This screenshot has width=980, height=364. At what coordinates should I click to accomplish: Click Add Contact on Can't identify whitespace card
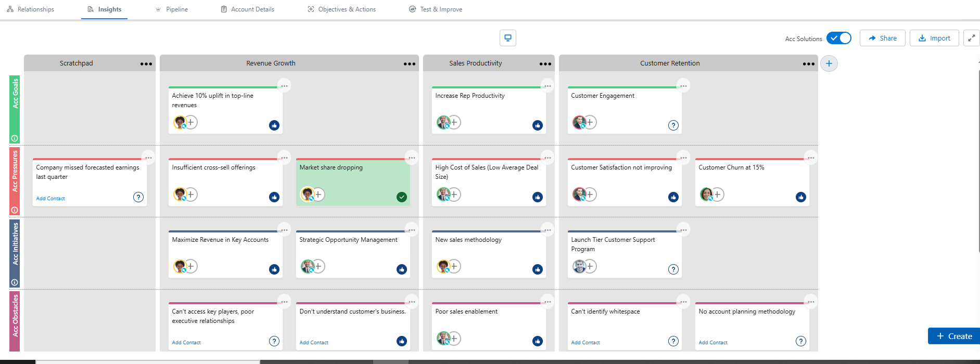pos(585,343)
